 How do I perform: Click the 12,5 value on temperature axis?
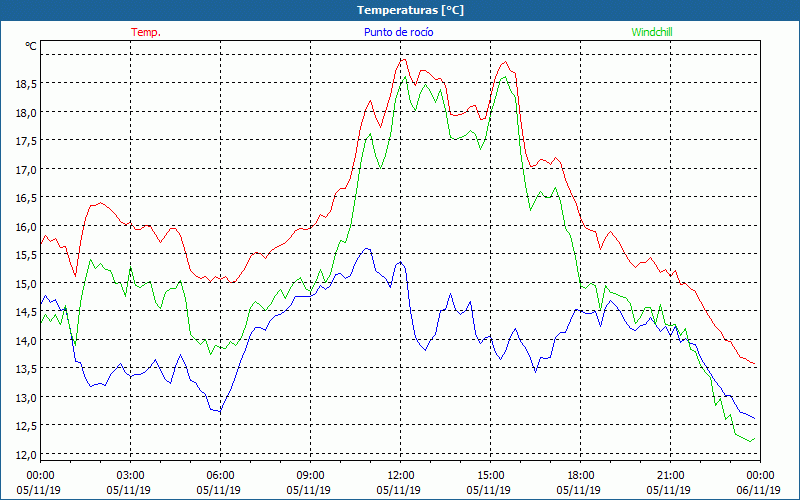pyautogui.click(x=26, y=427)
